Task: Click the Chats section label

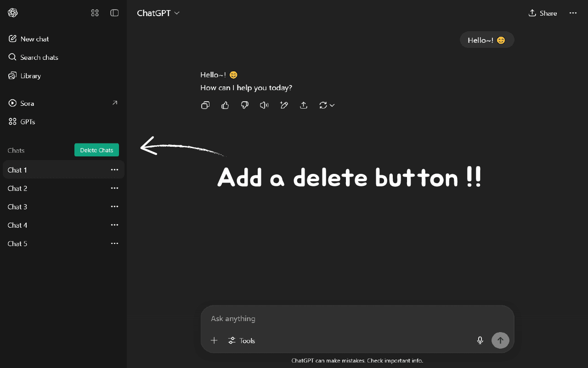Action: click(16, 150)
